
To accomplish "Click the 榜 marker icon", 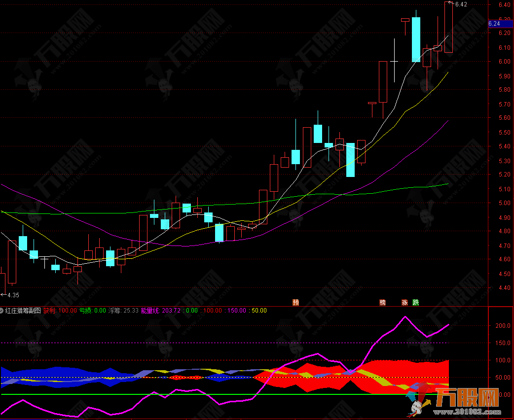I will click(x=382, y=302).
